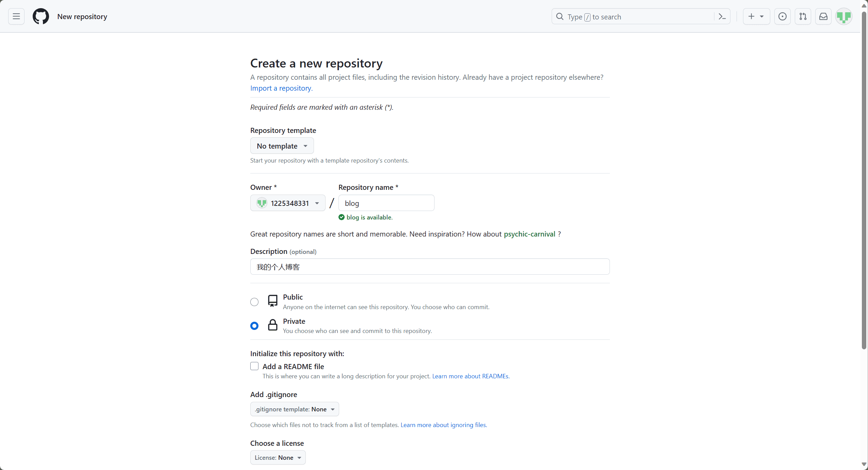The width and height of the screenshot is (868, 470).
Task: Open the Pull requests icon
Action: [803, 16]
